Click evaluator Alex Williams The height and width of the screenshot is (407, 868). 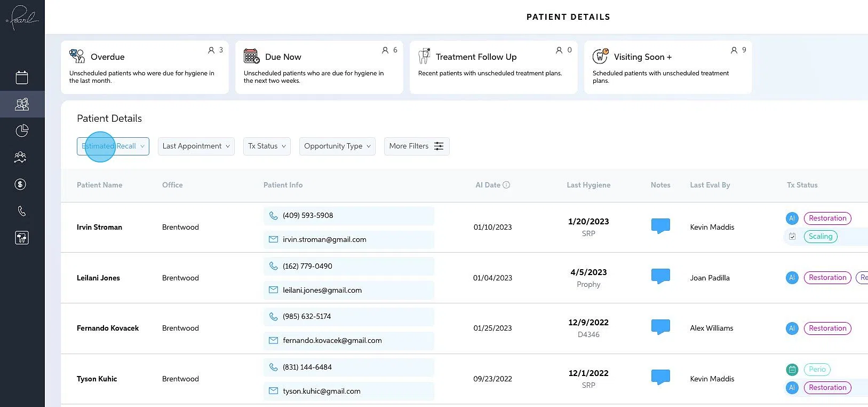coord(712,328)
